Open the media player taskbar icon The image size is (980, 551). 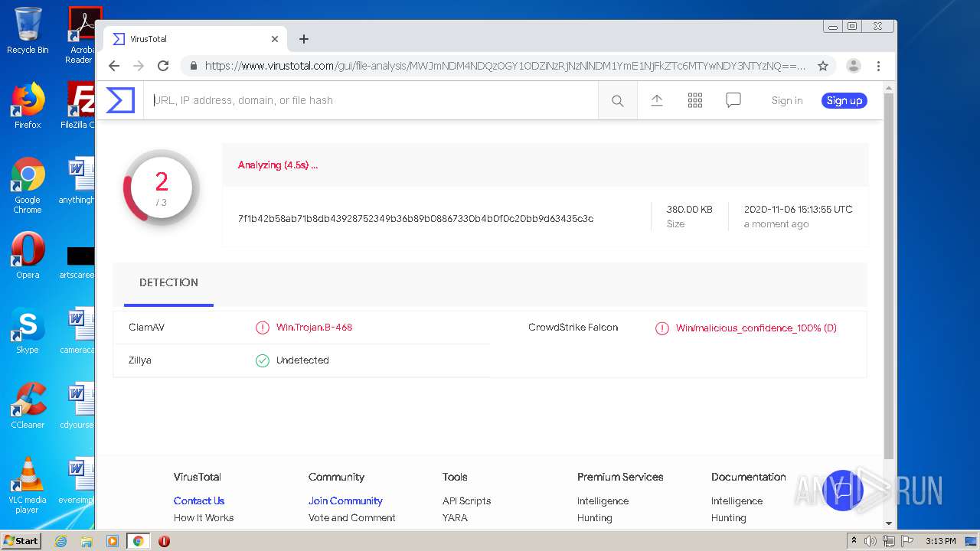[x=113, y=541]
